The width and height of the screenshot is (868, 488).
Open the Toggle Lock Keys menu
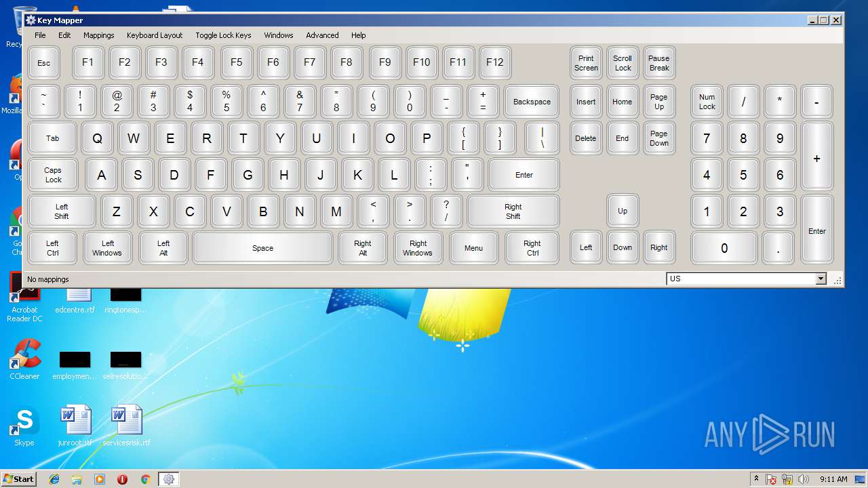[223, 35]
